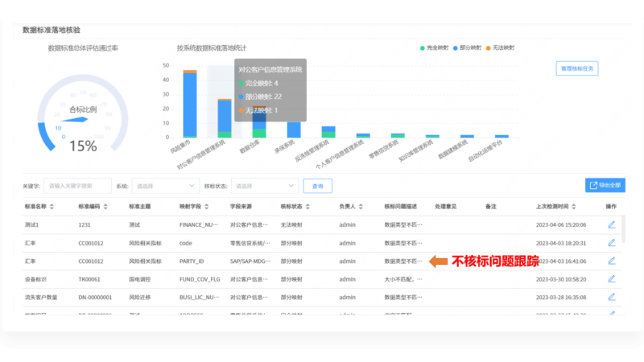The image size is (644, 362).
Task: Sort the 负责人 column
Action: 361,207
